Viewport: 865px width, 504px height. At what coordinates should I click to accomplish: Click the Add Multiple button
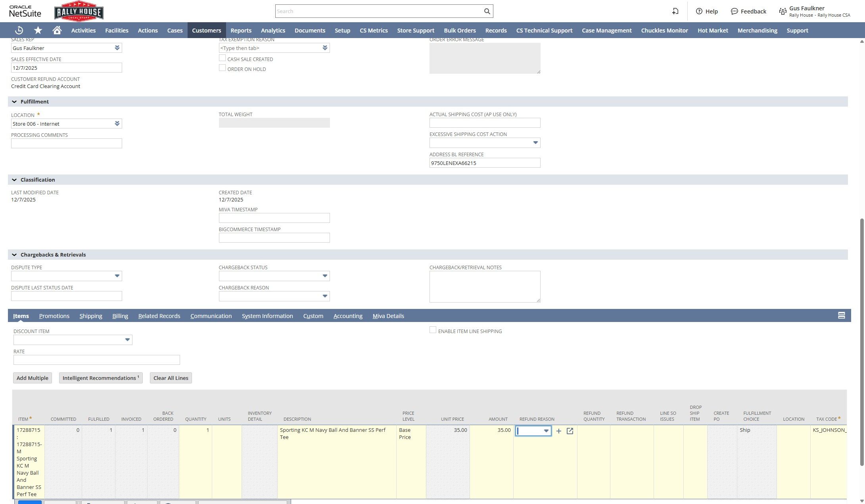[x=33, y=378]
